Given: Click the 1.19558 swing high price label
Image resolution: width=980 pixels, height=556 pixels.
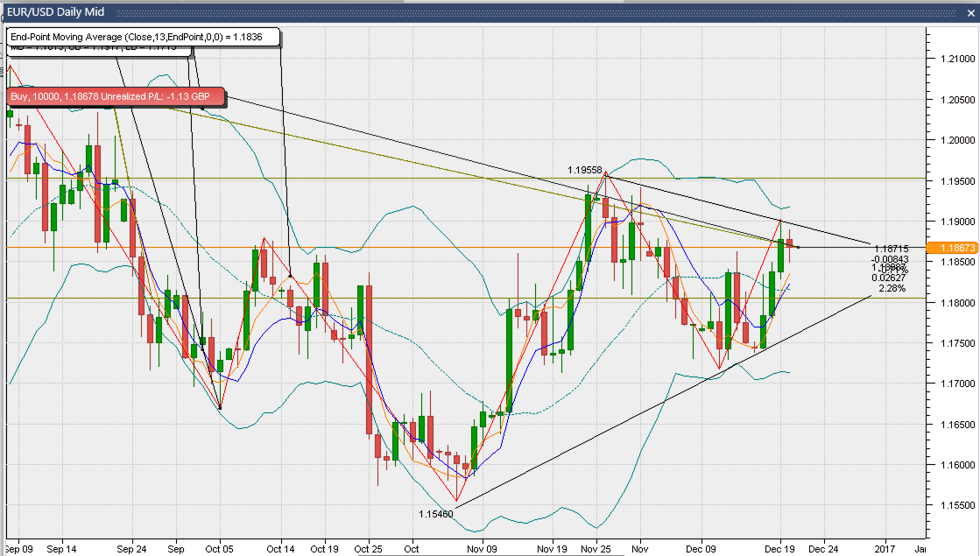Looking at the screenshot, I should tap(584, 170).
